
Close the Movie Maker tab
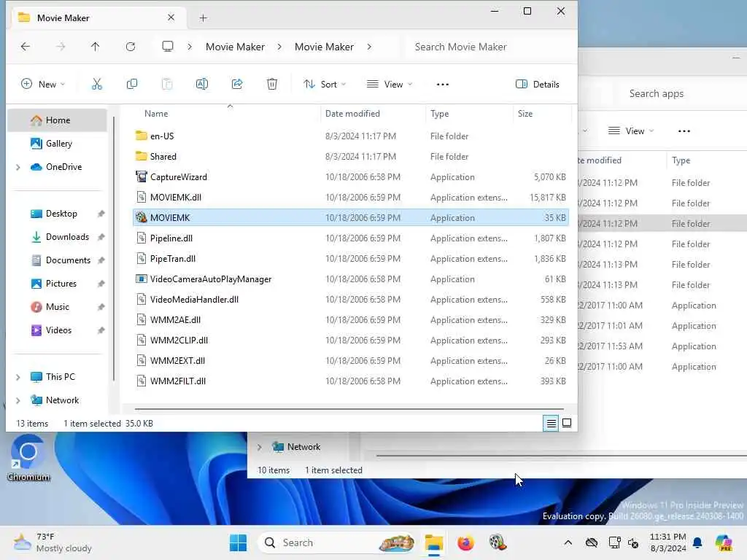point(171,17)
